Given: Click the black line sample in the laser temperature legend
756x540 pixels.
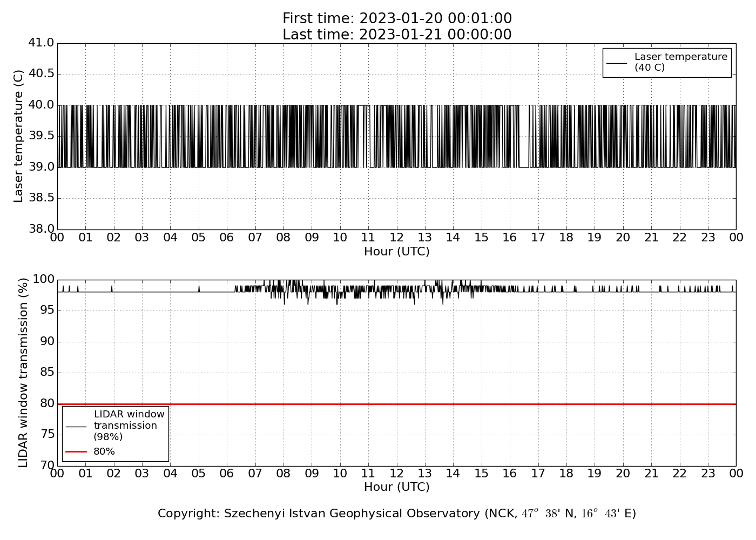Looking at the screenshot, I should pos(617,63).
